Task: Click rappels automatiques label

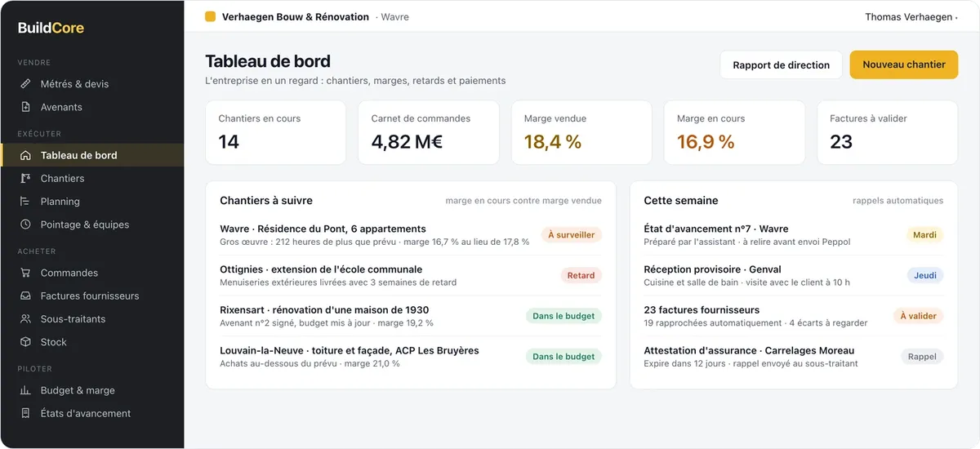Action: [x=898, y=200]
